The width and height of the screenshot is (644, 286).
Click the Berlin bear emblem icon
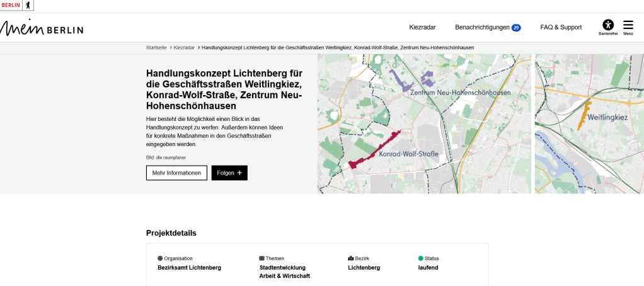click(28, 5)
